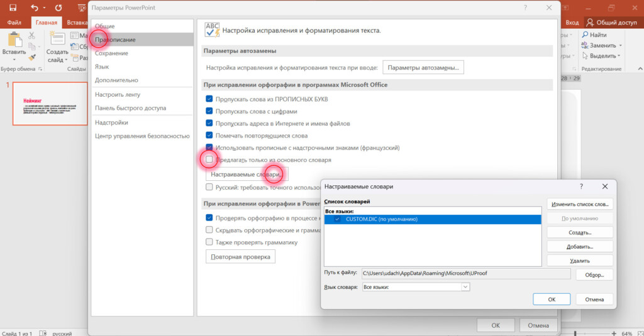Open Панель быстрого доступа category
This screenshot has width=644, height=336.
coord(142,108)
